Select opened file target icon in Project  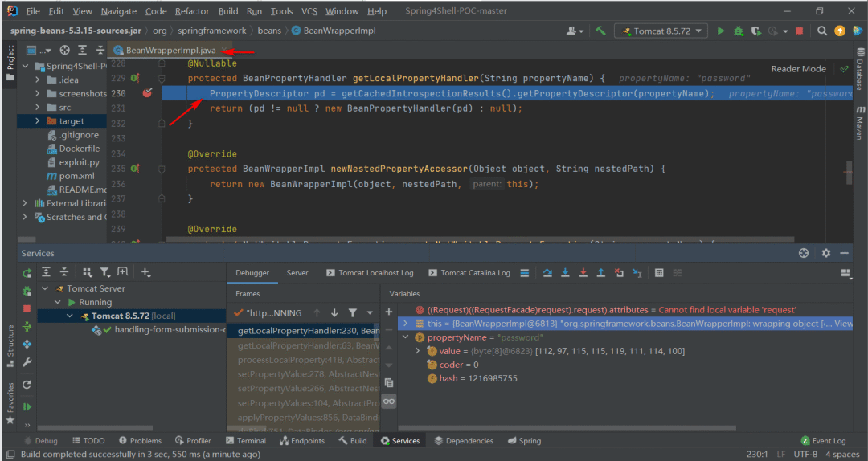click(65, 51)
